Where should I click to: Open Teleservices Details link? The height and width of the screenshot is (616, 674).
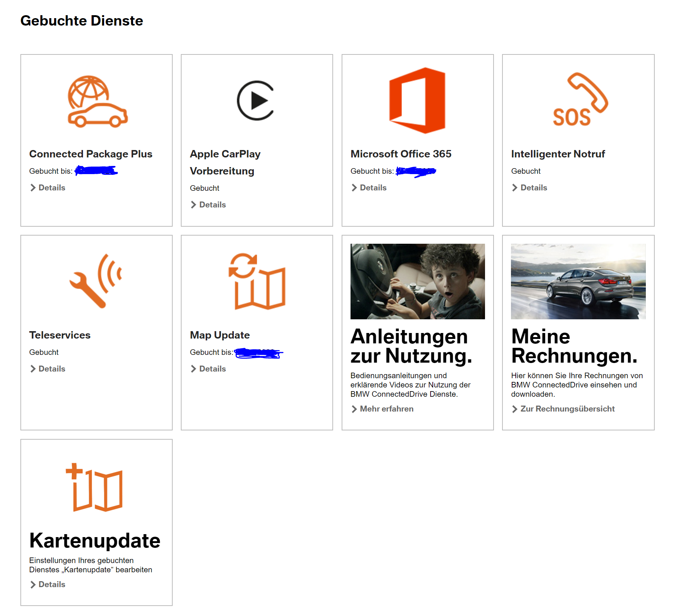point(52,369)
